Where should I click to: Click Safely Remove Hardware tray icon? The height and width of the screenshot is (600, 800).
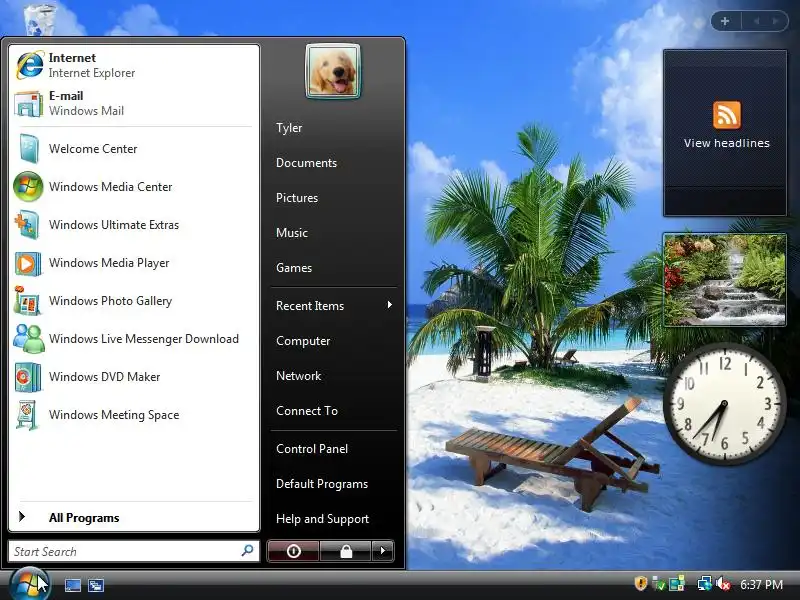point(659,584)
